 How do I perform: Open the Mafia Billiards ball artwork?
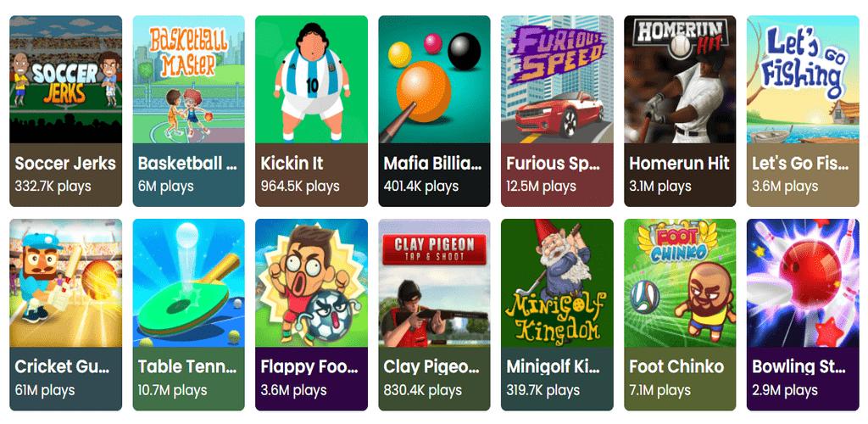434,79
